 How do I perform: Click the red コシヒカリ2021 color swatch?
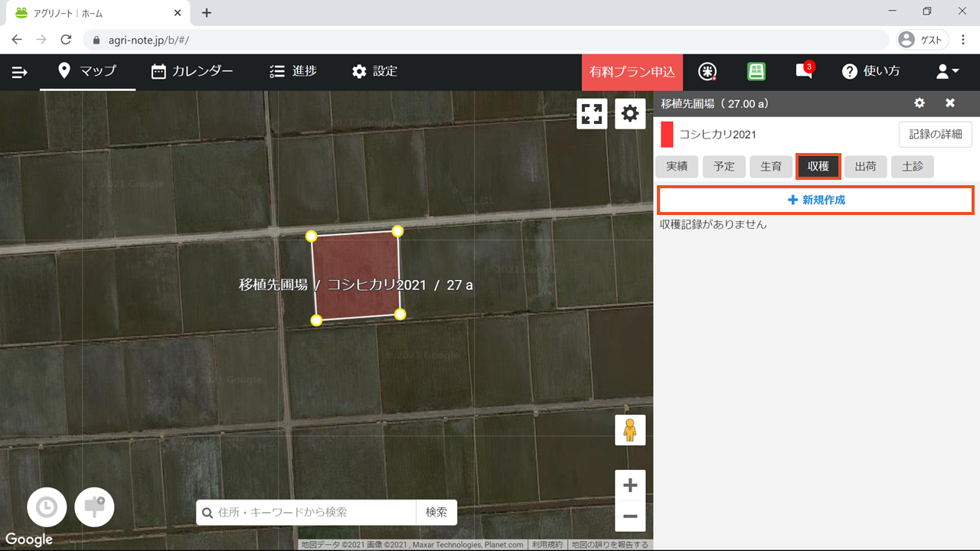[x=667, y=134]
